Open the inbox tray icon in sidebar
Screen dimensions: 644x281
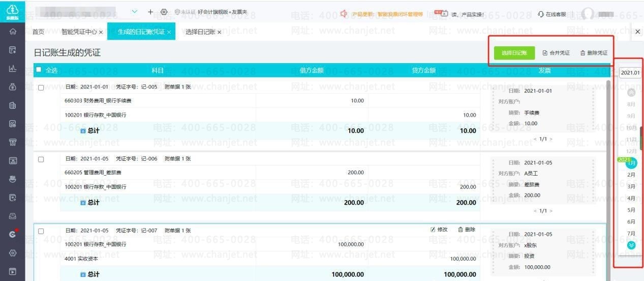13,216
